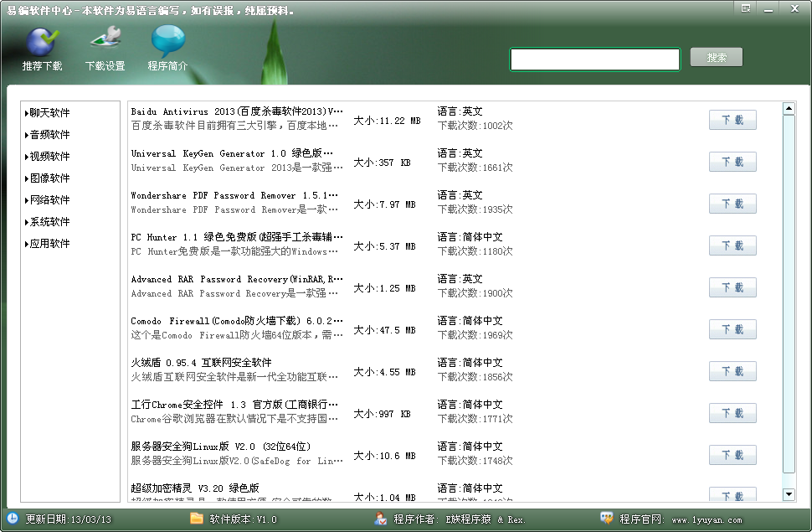
Task: Click the software list scroll up arrow
Action: (x=789, y=108)
